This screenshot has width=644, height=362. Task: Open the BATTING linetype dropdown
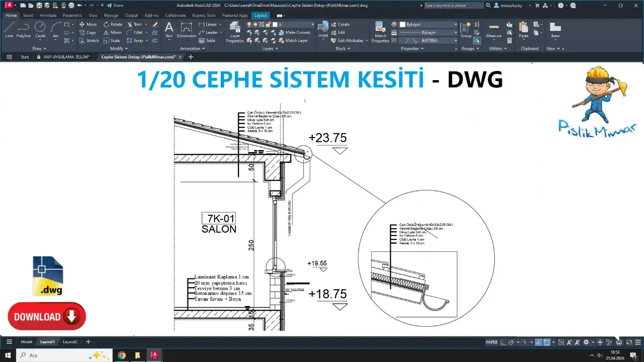428,41
